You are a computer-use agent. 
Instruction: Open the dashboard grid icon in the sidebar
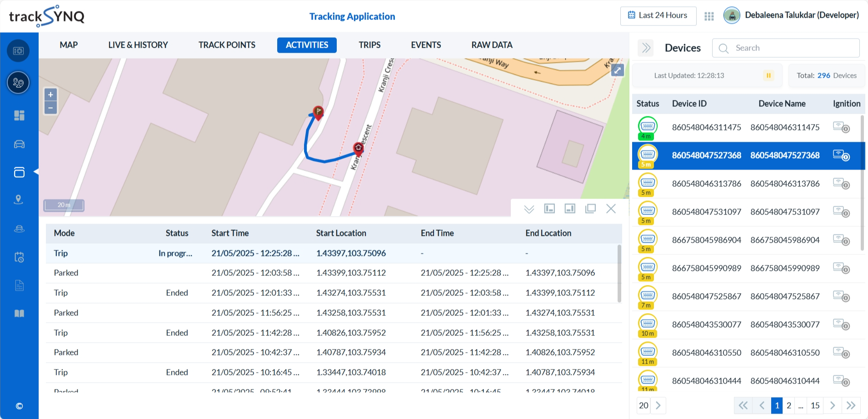pyautogui.click(x=18, y=115)
